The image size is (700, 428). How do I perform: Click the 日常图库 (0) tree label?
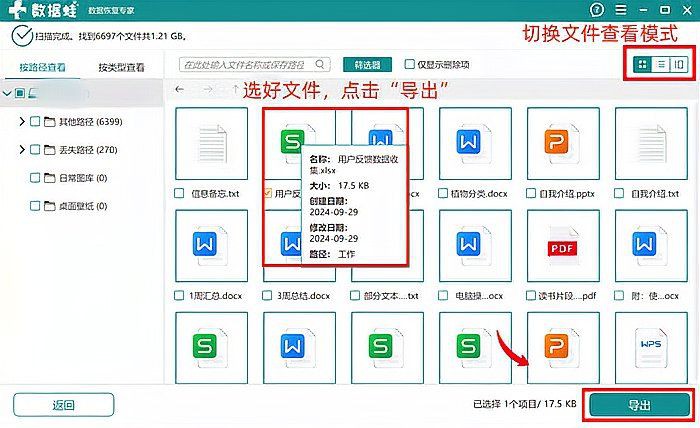83,178
